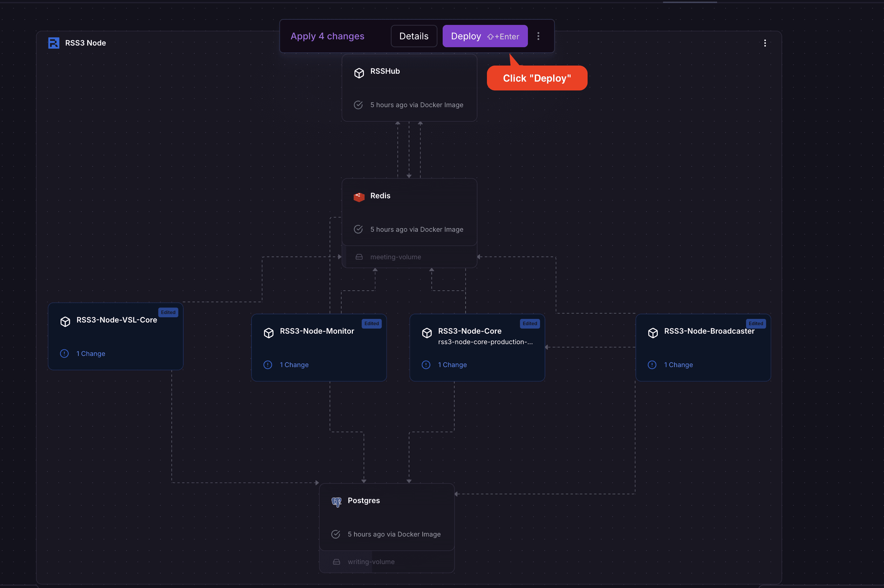Open the meeting-volume attached to Redis
Screen dimensions: 884x588
[409, 257]
